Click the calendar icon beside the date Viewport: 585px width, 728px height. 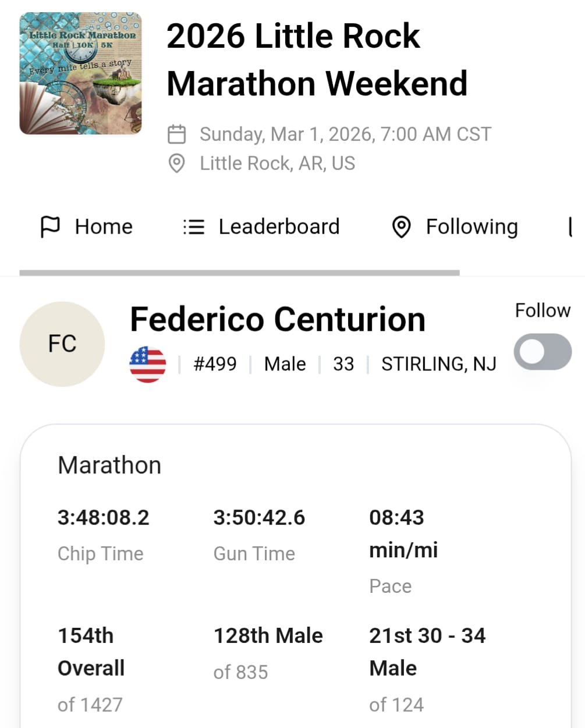pyautogui.click(x=176, y=134)
